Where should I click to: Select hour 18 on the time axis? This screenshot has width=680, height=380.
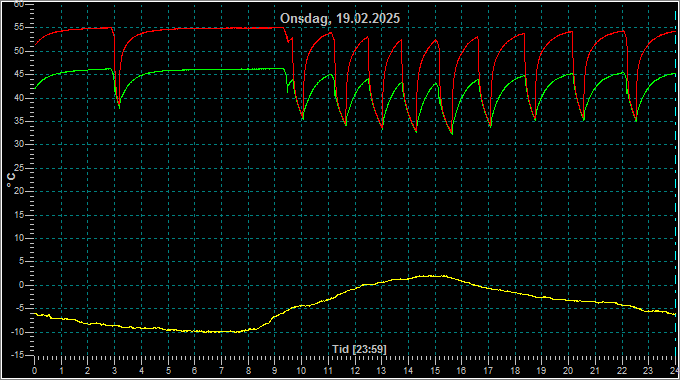[x=515, y=371]
